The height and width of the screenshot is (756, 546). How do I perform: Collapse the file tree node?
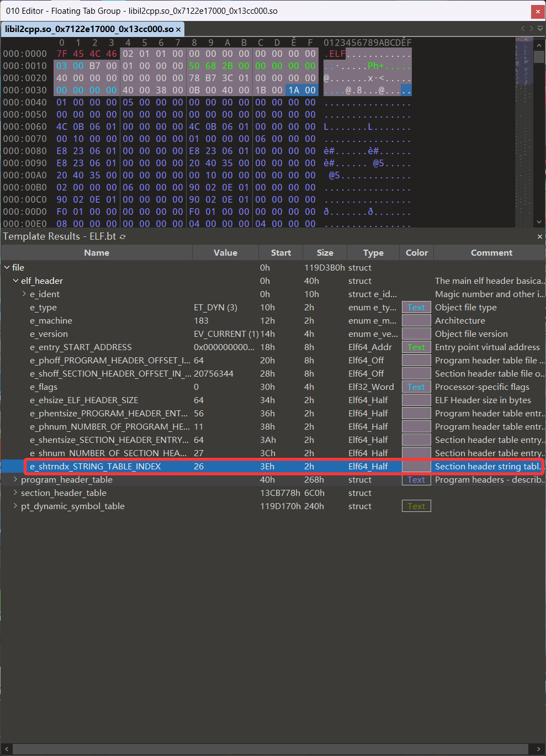pos(7,267)
